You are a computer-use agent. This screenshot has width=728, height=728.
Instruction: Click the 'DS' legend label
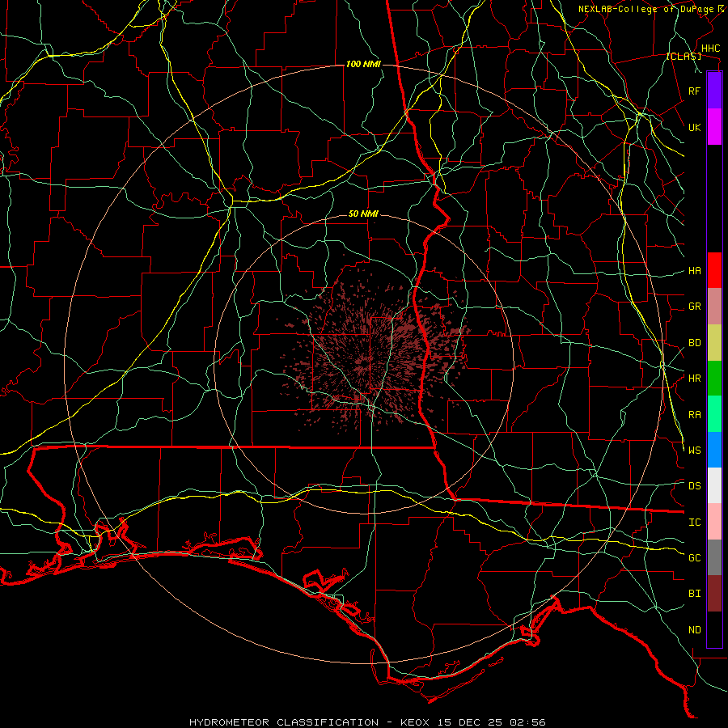point(694,486)
